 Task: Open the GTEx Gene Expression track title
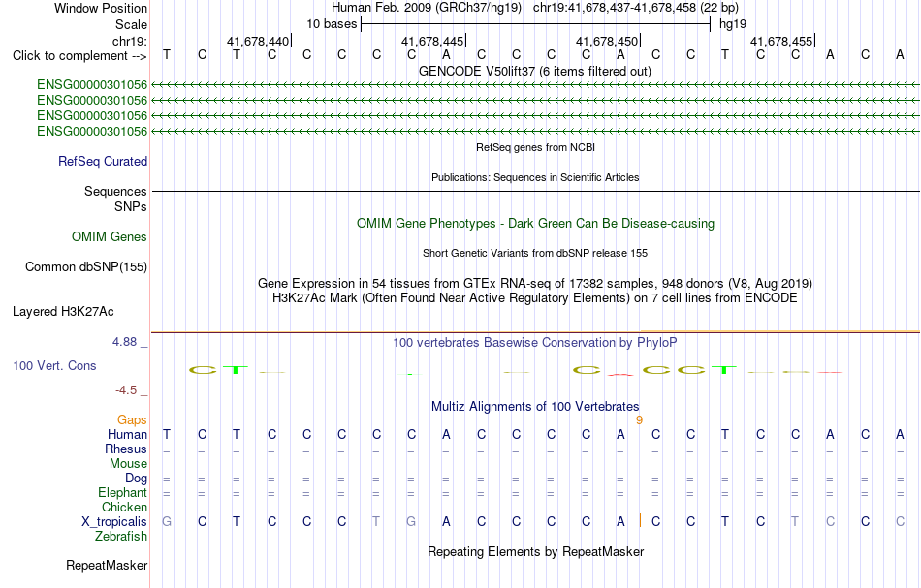click(535, 284)
